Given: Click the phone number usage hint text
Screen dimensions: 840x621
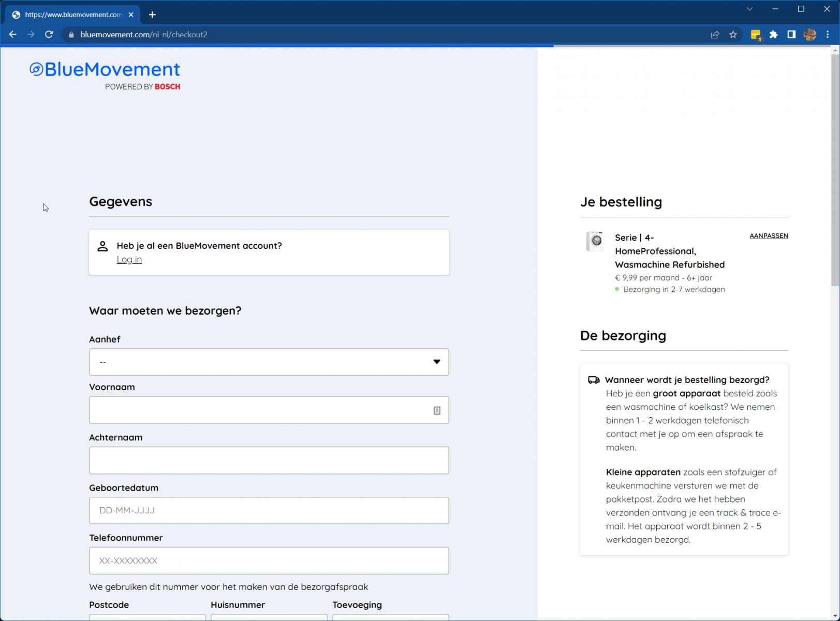Looking at the screenshot, I should (x=229, y=587).
